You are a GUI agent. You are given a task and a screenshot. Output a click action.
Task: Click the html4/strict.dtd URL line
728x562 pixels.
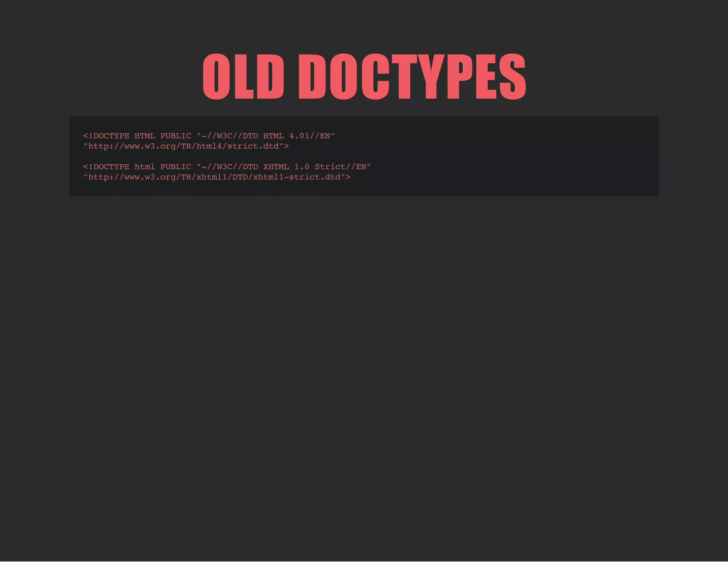tap(186, 146)
